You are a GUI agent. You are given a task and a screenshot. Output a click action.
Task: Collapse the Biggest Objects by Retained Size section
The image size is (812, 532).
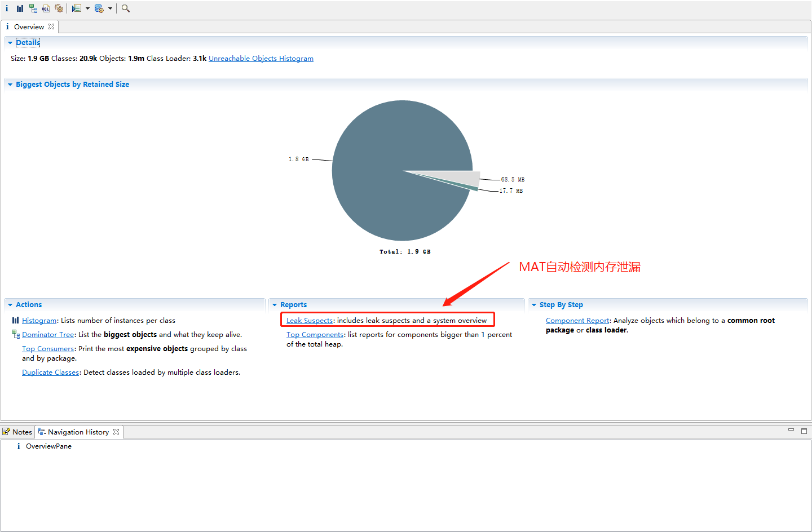pos(10,85)
